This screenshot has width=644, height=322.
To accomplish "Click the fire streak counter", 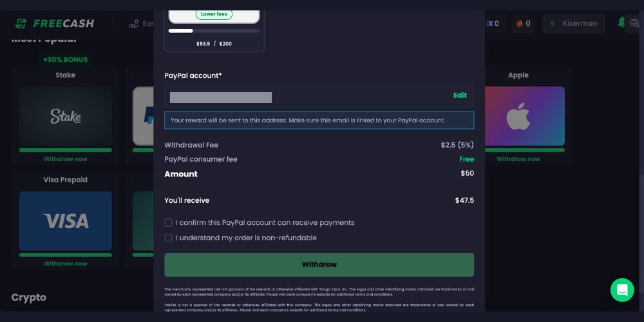I will point(523,23).
